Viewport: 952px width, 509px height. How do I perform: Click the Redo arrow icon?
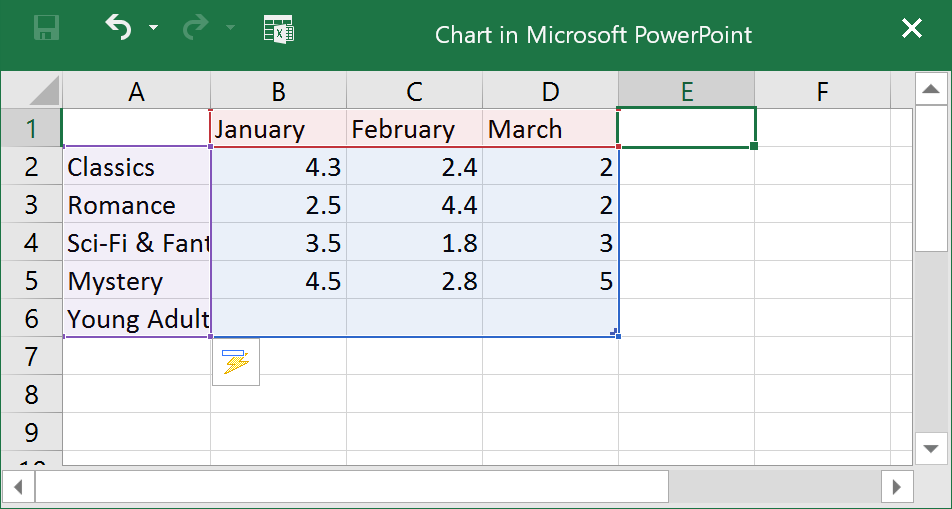(196, 28)
